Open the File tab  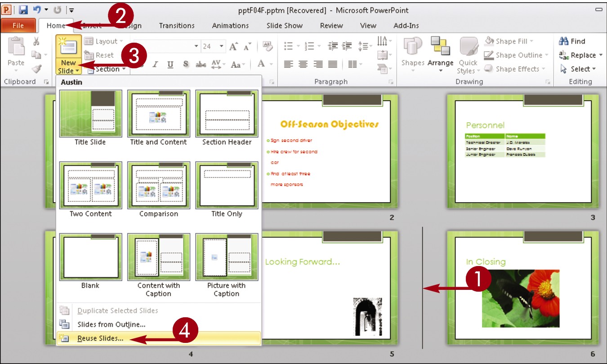coord(18,26)
